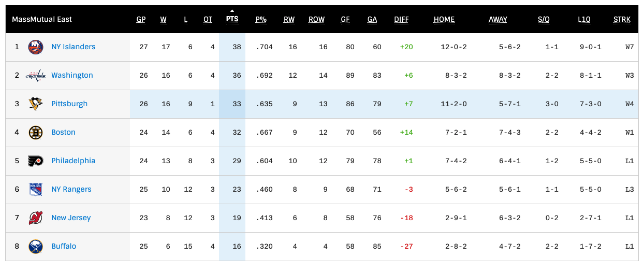Image resolution: width=644 pixels, height=272 pixels.
Task: Sort standings by PTS column
Action: coord(232,20)
